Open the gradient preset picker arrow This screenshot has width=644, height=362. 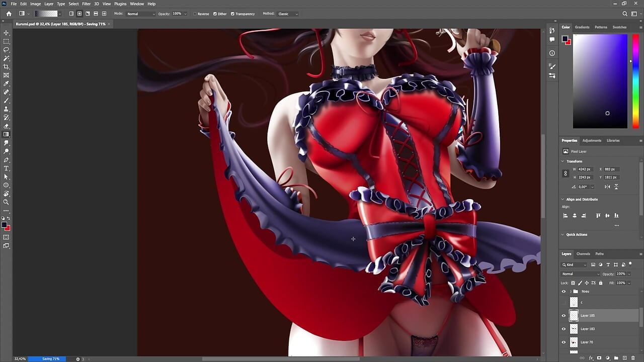tap(59, 14)
